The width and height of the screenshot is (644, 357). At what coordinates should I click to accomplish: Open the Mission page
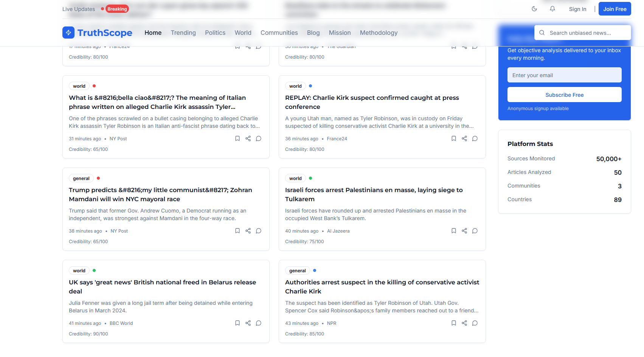[340, 33]
